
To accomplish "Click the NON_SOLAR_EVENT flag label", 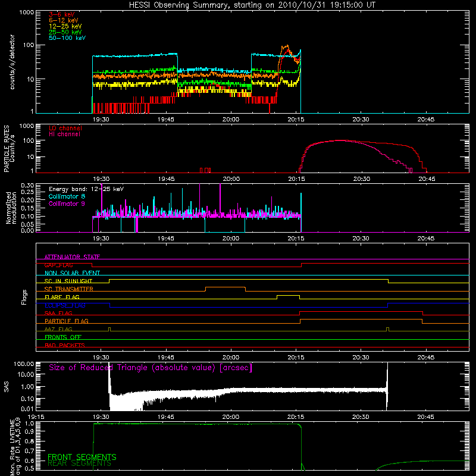I will 72,273.
